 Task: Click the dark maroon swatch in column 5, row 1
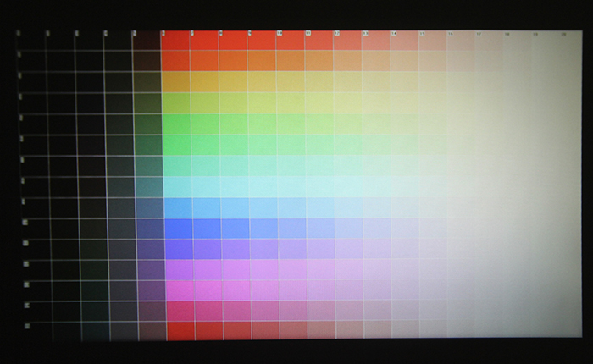coord(147,41)
